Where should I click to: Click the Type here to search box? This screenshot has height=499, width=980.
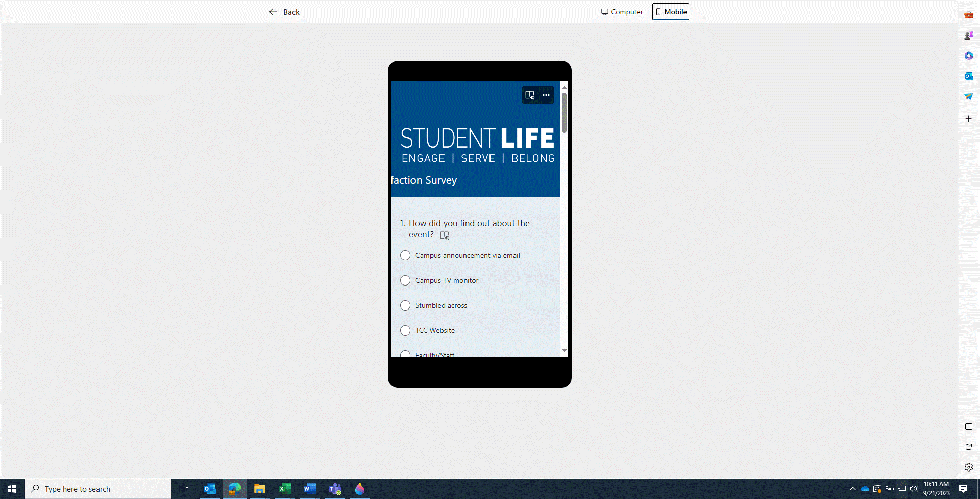click(98, 489)
